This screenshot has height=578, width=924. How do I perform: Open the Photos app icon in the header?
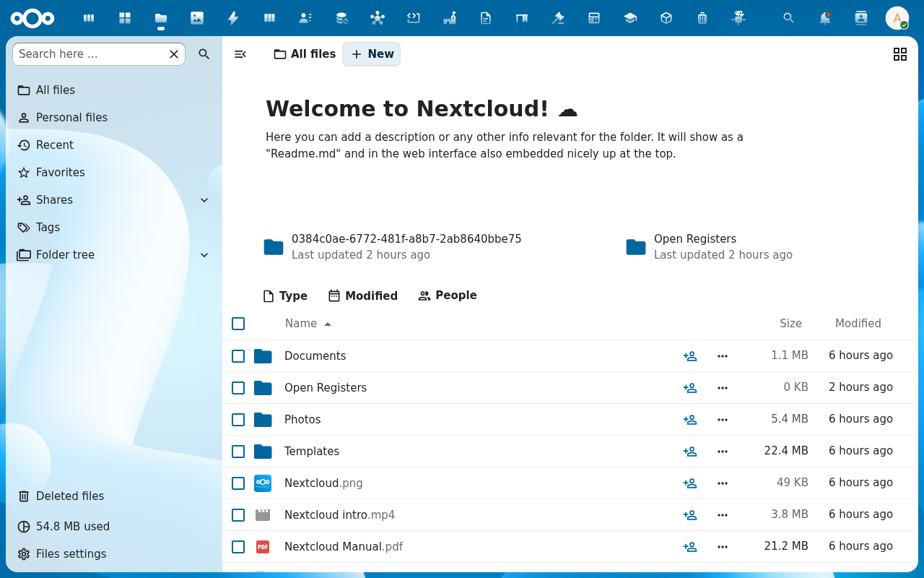pyautogui.click(x=197, y=18)
